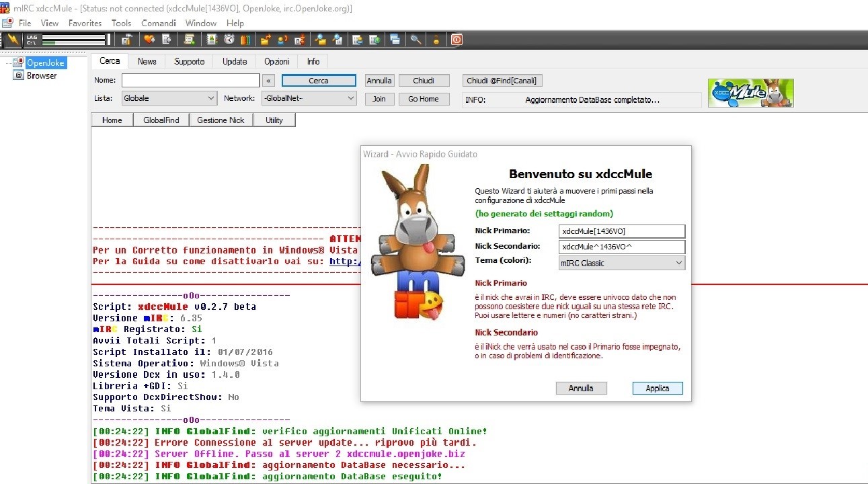The height and width of the screenshot is (484, 868).
Task: Click the colored books toolbar icon
Action: point(246,40)
